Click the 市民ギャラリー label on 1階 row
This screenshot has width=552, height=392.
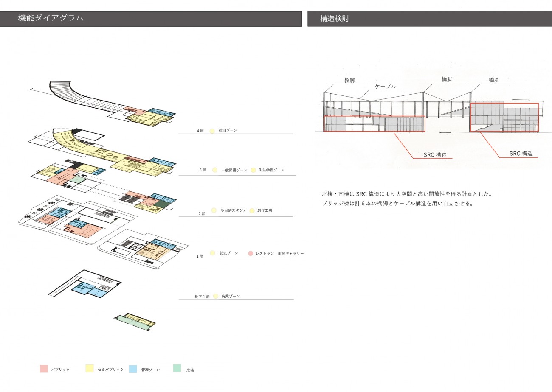[290, 253]
